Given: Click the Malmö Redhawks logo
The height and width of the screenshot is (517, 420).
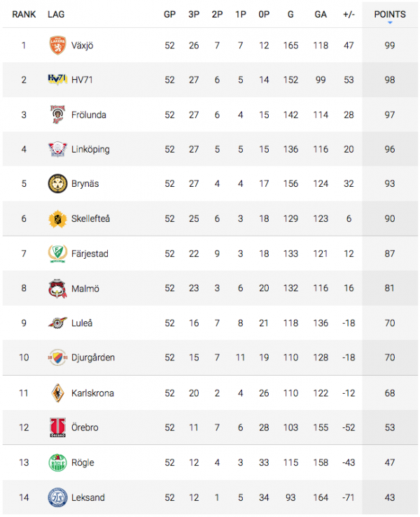Looking at the screenshot, I should pos(57,288).
